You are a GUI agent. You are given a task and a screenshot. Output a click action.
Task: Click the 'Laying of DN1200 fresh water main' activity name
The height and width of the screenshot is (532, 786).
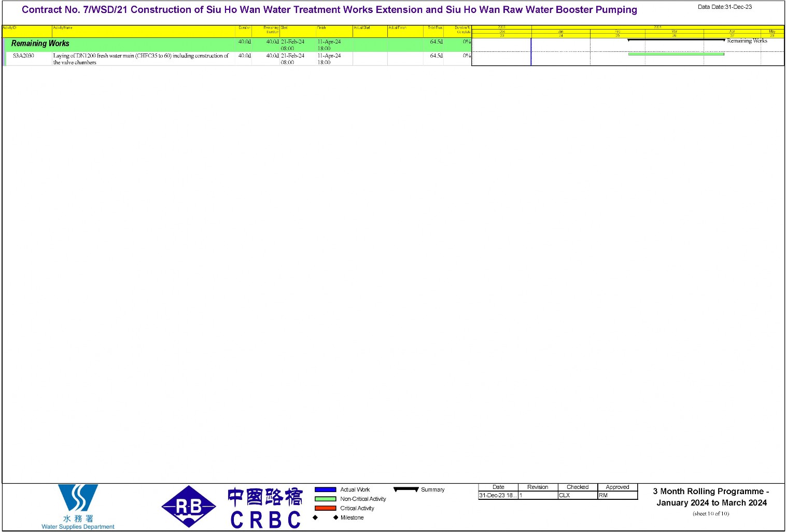(141, 59)
